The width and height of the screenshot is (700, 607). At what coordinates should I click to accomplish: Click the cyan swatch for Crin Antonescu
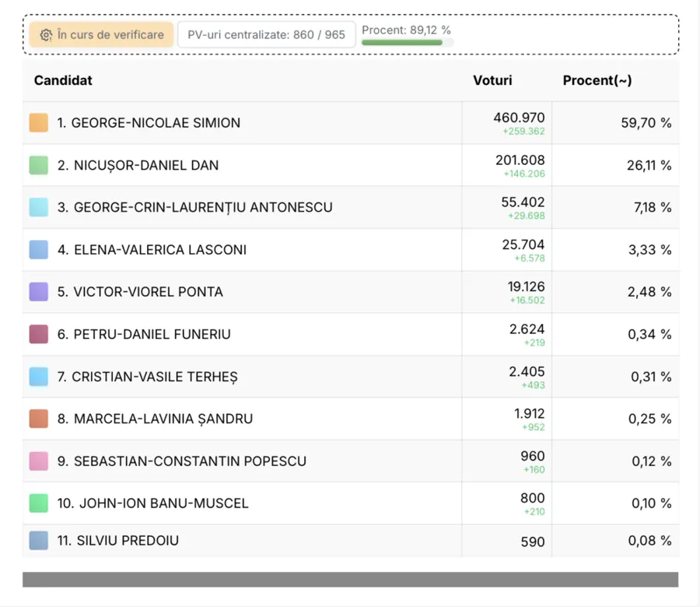pyautogui.click(x=39, y=207)
